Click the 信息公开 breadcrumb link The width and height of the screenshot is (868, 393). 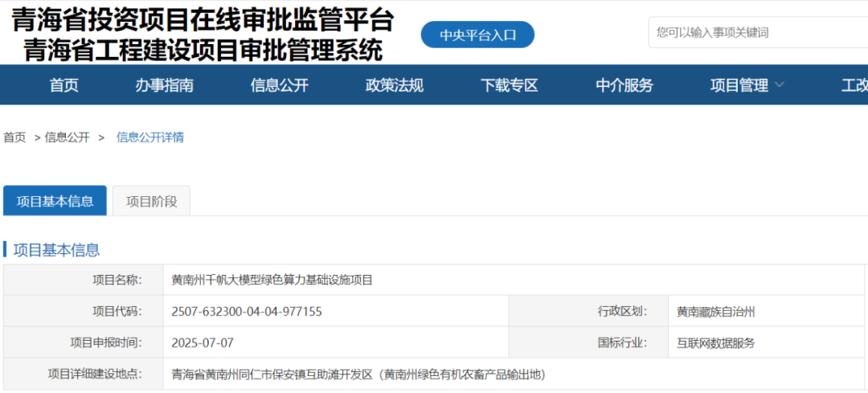67,137
